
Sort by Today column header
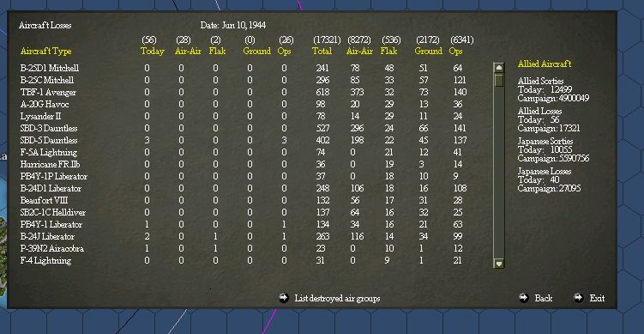[153, 51]
